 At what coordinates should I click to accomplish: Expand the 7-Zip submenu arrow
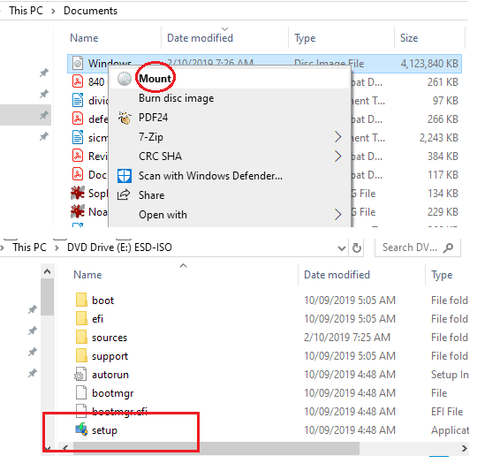(x=338, y=137)
